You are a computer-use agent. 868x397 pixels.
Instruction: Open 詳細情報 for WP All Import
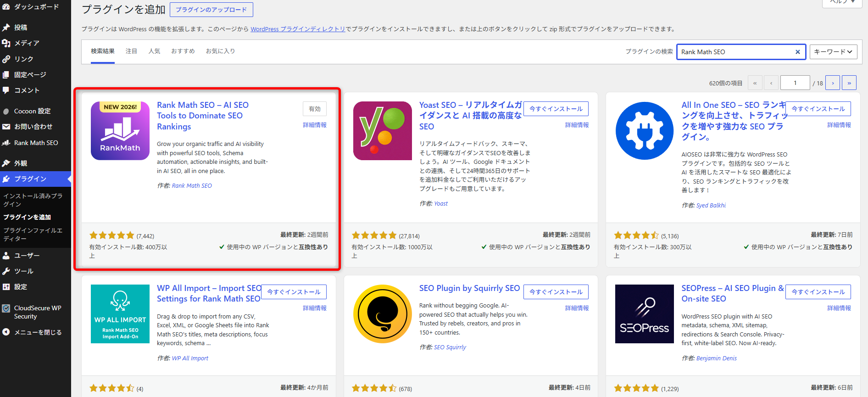(315, 308)
